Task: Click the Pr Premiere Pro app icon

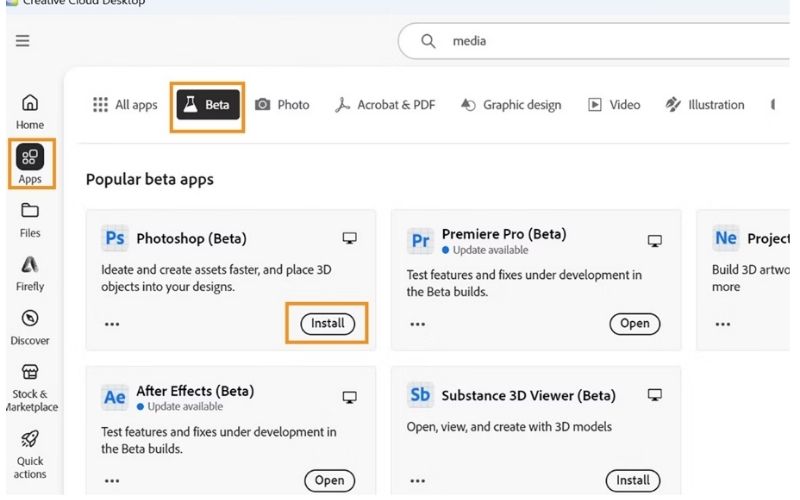Action: [x=420, y=240]
